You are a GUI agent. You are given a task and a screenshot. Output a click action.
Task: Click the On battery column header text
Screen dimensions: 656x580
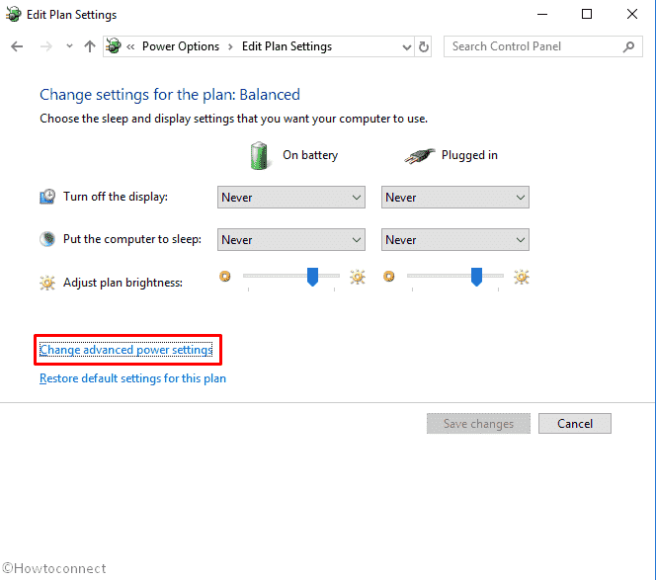pyautogui.click(x=310, y=155)
